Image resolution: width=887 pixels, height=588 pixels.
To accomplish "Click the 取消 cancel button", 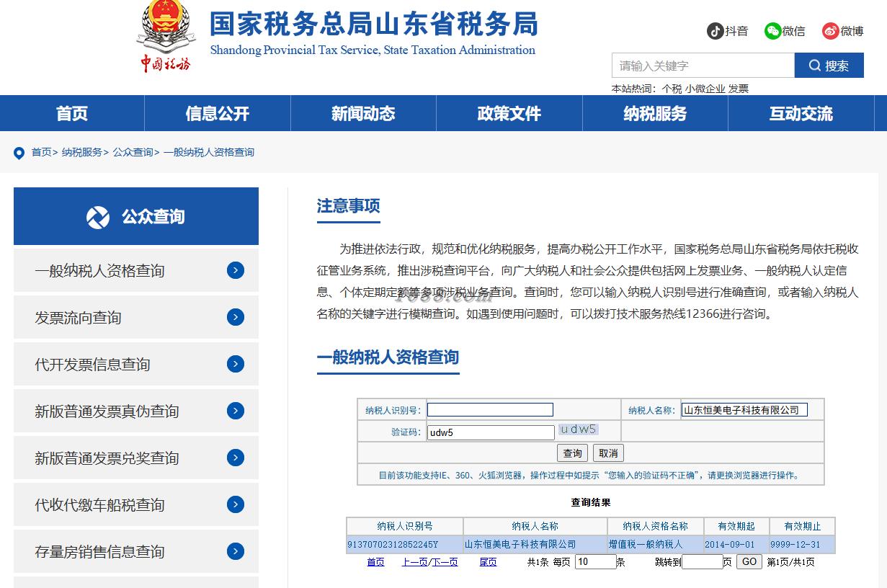I will click(x=608, y=453).
